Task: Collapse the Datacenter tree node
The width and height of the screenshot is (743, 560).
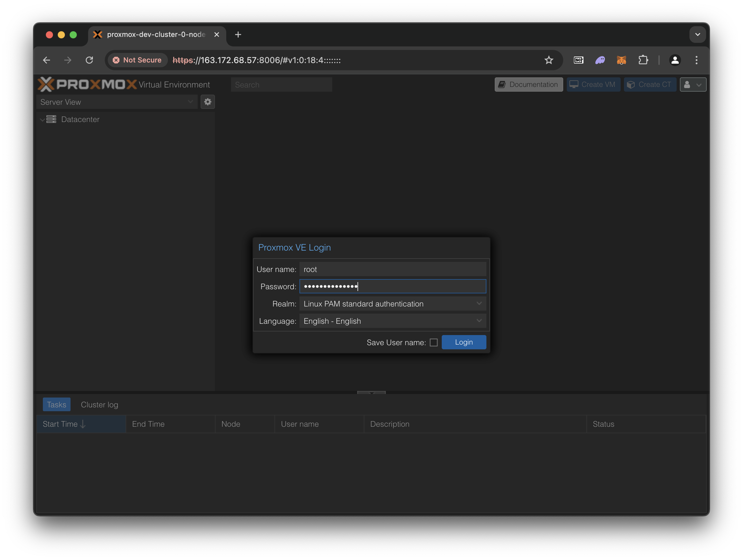Action: click(42, 120)
